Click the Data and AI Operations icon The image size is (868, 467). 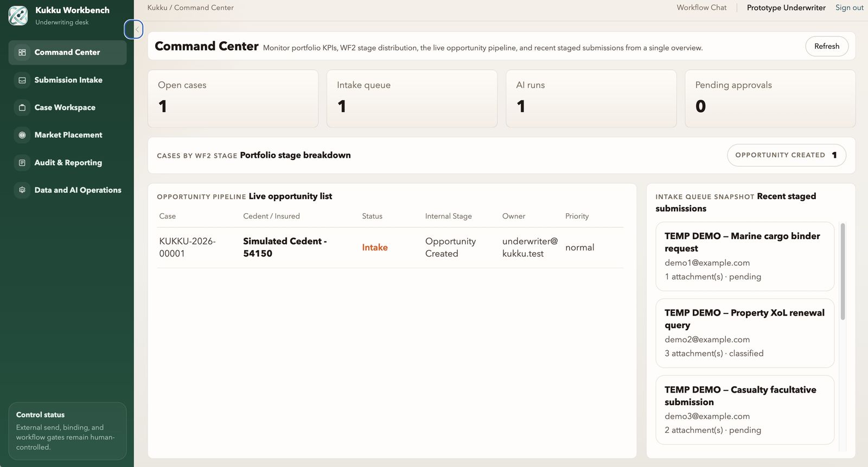coord(22,190)
